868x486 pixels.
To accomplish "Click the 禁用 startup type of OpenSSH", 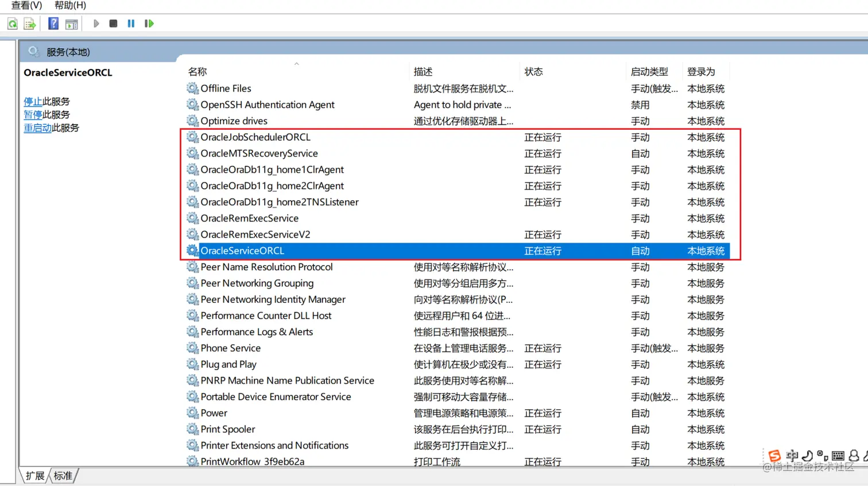I will click(x=640, y=105).
